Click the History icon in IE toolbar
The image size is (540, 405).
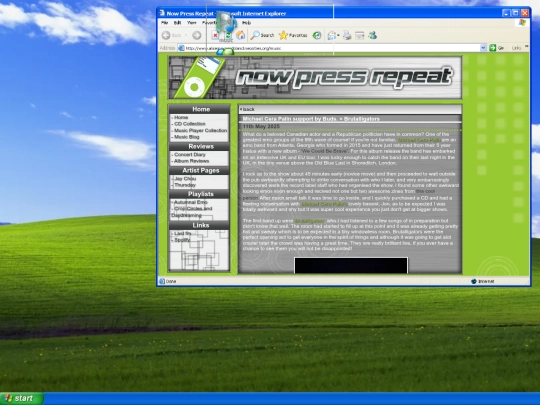[317, 35]
